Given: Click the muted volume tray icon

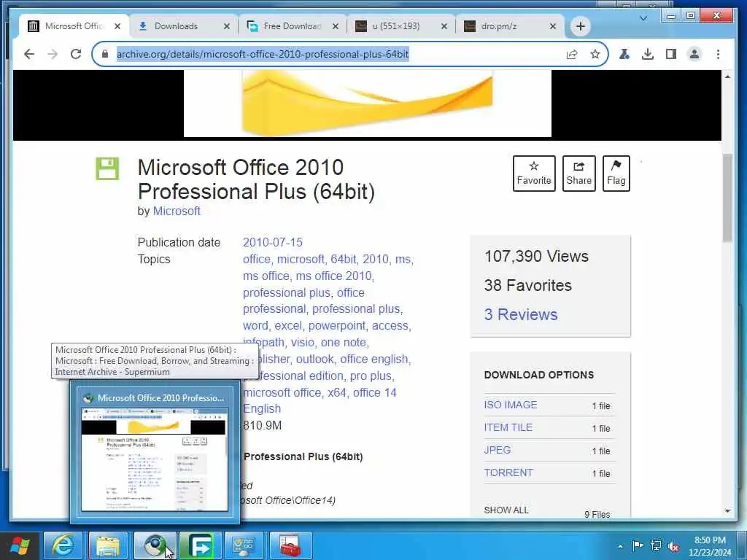Looking at the screenshot, I should tap(673, 546).
